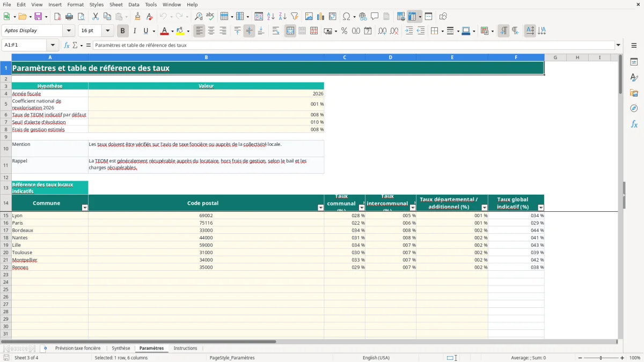This screenshot has width=644, height=362.
Task: Click the Print icon
Action: pyautogui.click(x=69, y=17)
